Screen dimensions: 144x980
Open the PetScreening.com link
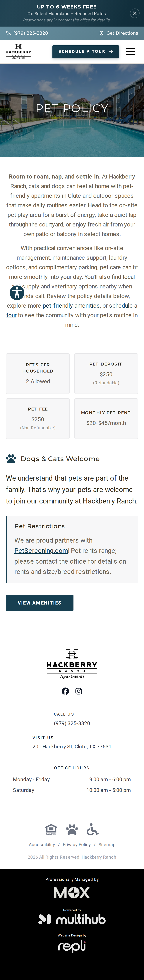(x=41, y=551)
